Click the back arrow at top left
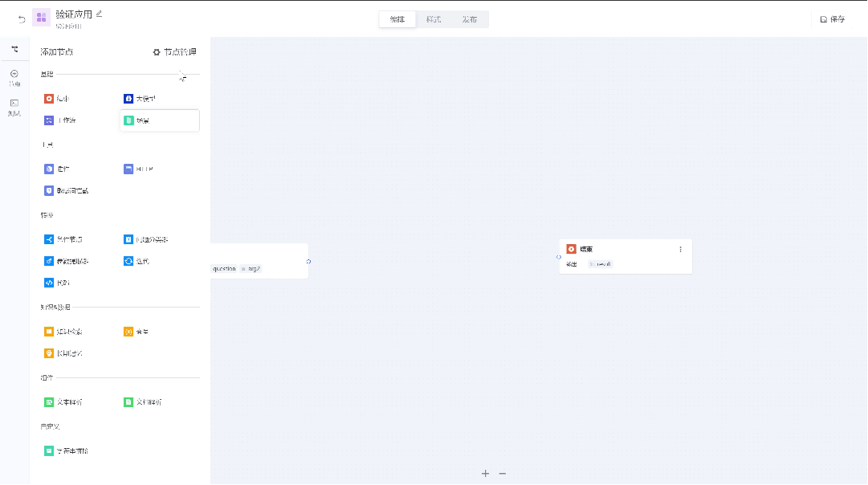Viewport: 868px width, 485px height. tap(22, 19)
